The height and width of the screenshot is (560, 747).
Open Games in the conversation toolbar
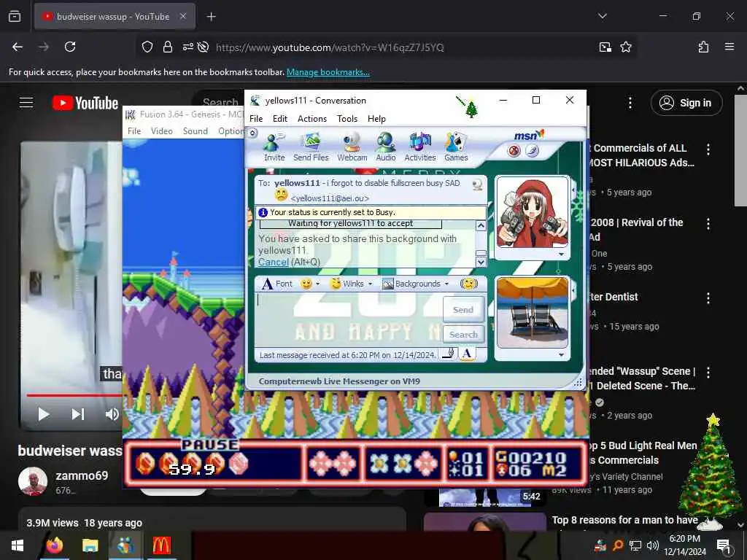pos(456,147)
